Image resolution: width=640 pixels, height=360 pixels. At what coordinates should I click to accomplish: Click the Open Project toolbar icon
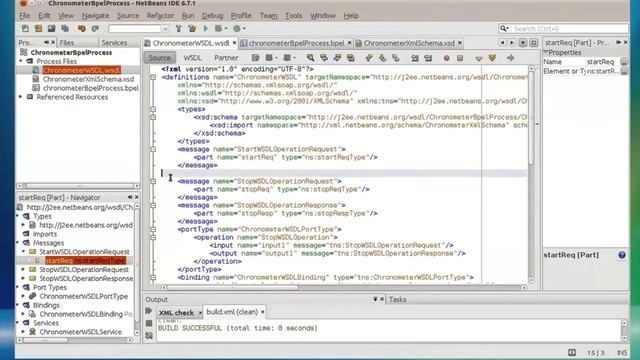point(51,29)
